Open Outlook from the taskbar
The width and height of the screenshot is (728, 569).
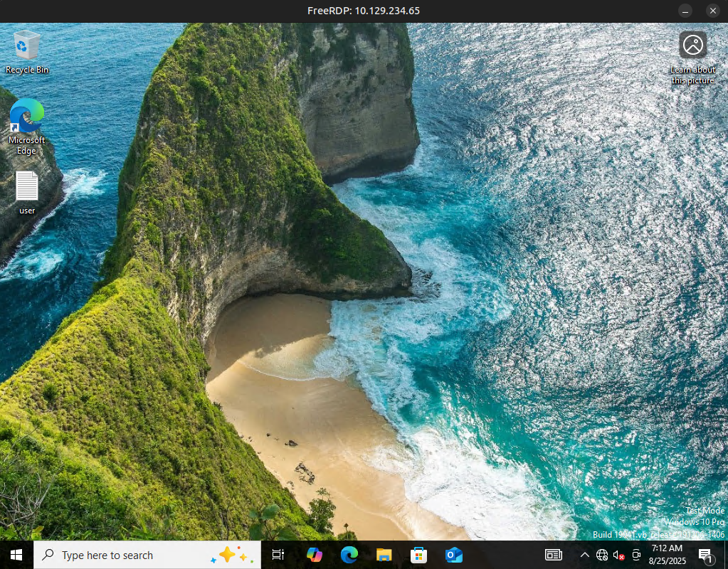[453, 555]
